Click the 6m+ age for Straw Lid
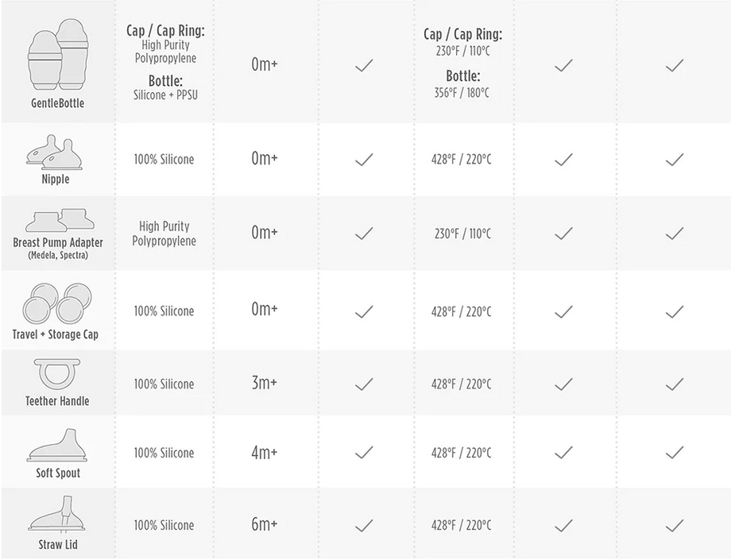Image resolution: width=731 pixels, height=560 pixels. point(265,525)
